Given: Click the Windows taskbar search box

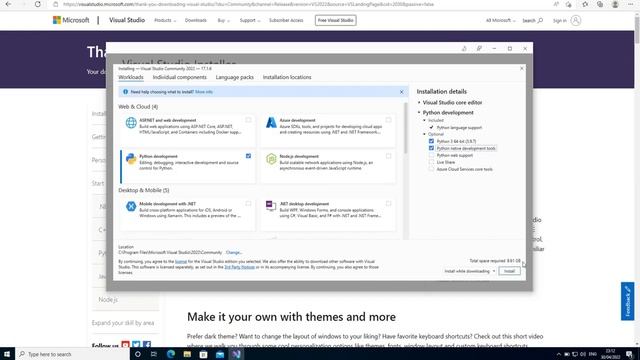Looking at the screenshot, I should (73, 354).
